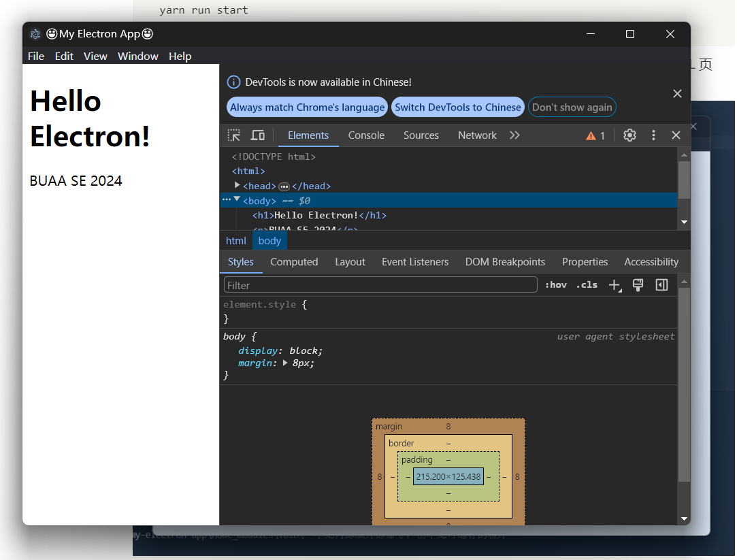The width and height of the screenshot is (737, 560).
Task: Open the Help menu
Action: pyautogui.click(x=180, y=56)
